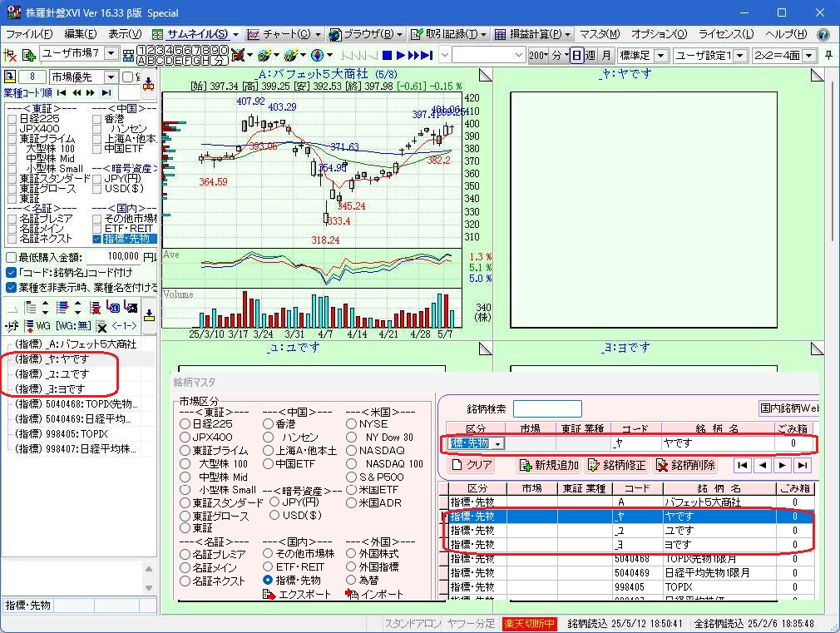Open the 2x2=4面 layout dropdown

click(x=809, y=55)
